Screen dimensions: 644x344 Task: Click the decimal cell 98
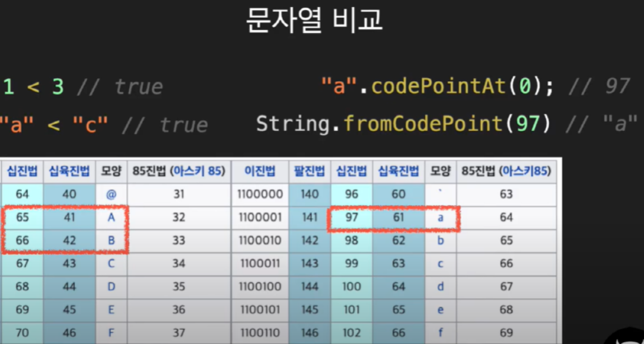pos(352,240)
